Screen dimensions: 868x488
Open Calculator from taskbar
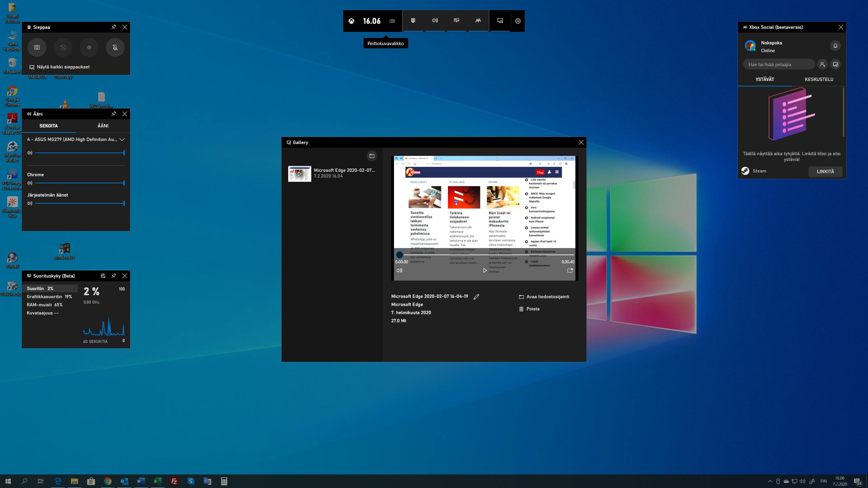224,481
